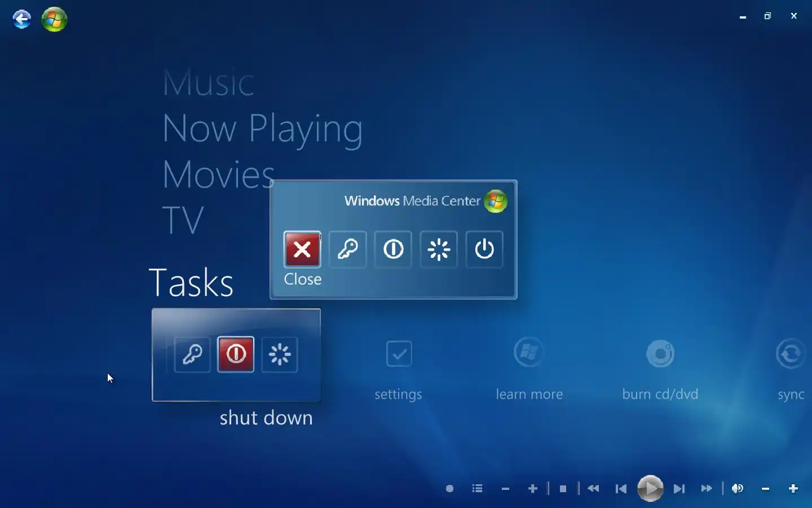Click the skip back button
This screenshot has width=812, height=508.
click(x=621, y=489)
